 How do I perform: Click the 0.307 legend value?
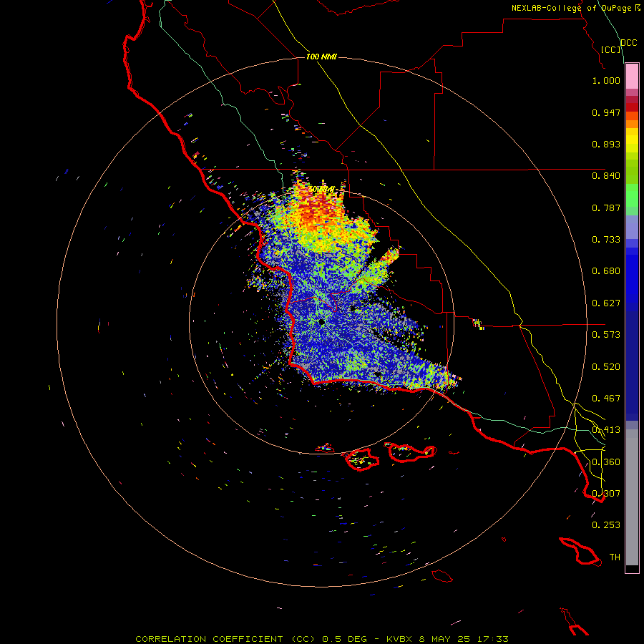coord(606,494)
